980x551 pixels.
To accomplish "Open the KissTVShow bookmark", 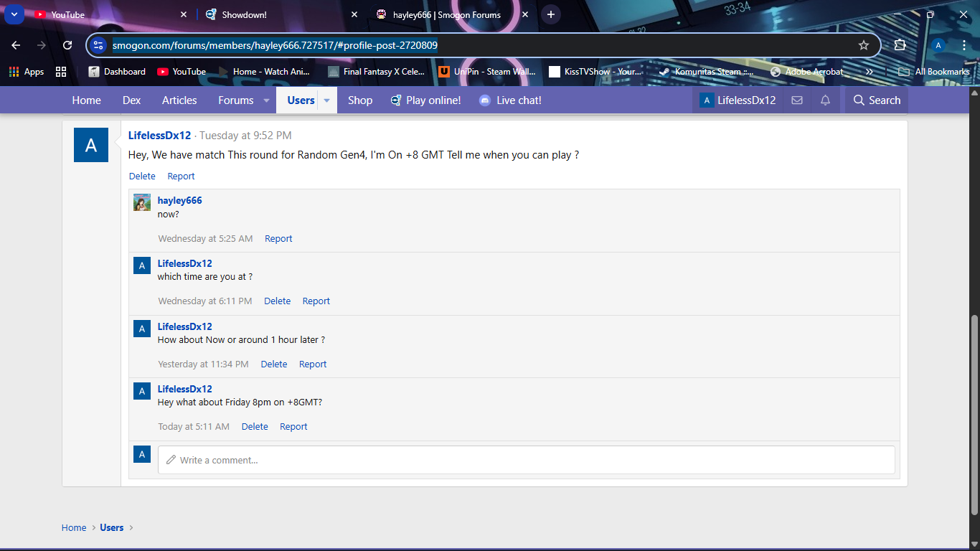I will pyautogui.click(x=595, y=72).
